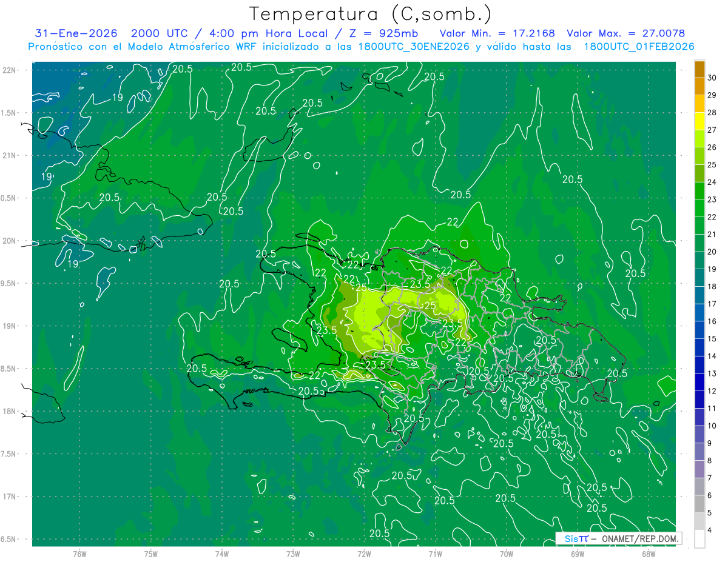This screenshot has width=728, height=562.
Task: Pick the blue legend swatch between 15 and 16
Action: 699,330
